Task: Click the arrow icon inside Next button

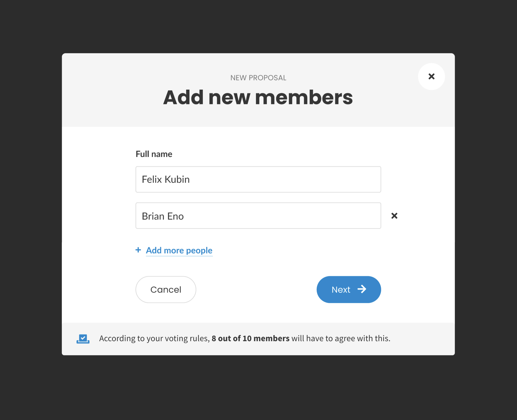Action: [x=362, y=289]
